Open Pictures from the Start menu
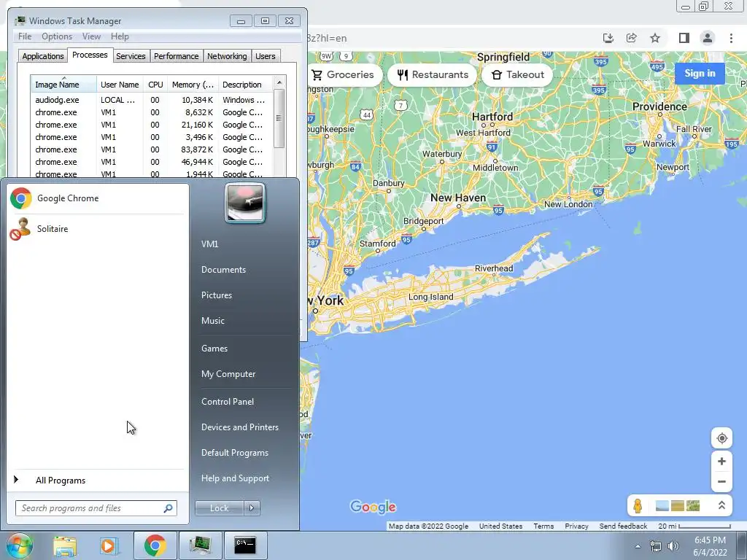This screenshot has width=747, height=560. pos(216,295)
